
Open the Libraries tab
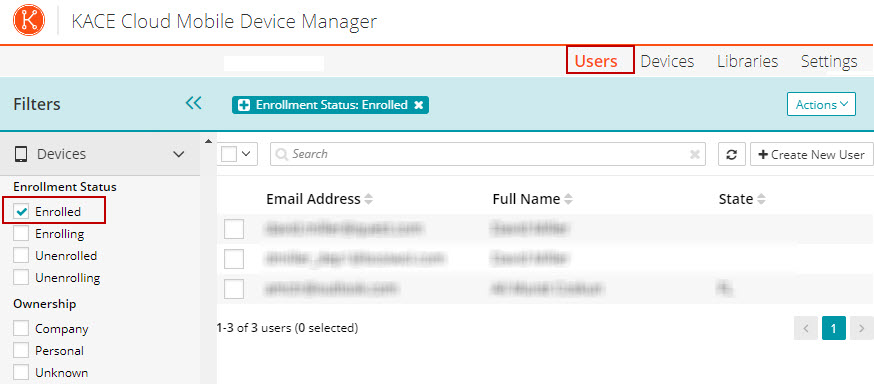click(x=747, y=61)
